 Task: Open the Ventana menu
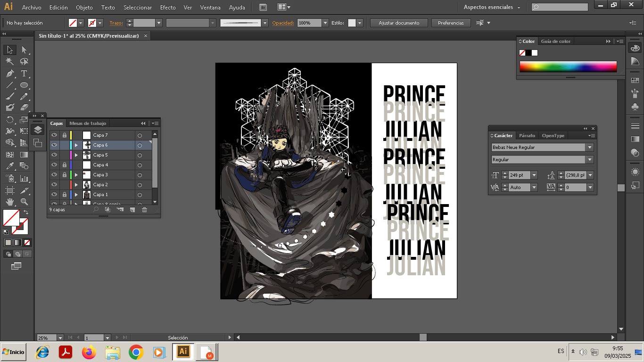tap(210, 8)
